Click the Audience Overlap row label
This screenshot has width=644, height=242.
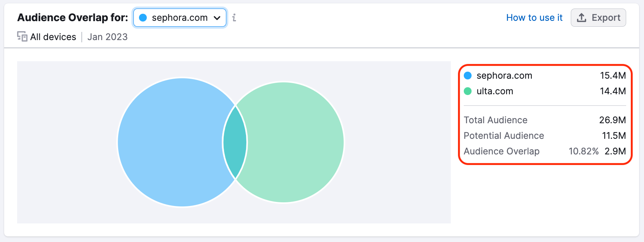501,151
